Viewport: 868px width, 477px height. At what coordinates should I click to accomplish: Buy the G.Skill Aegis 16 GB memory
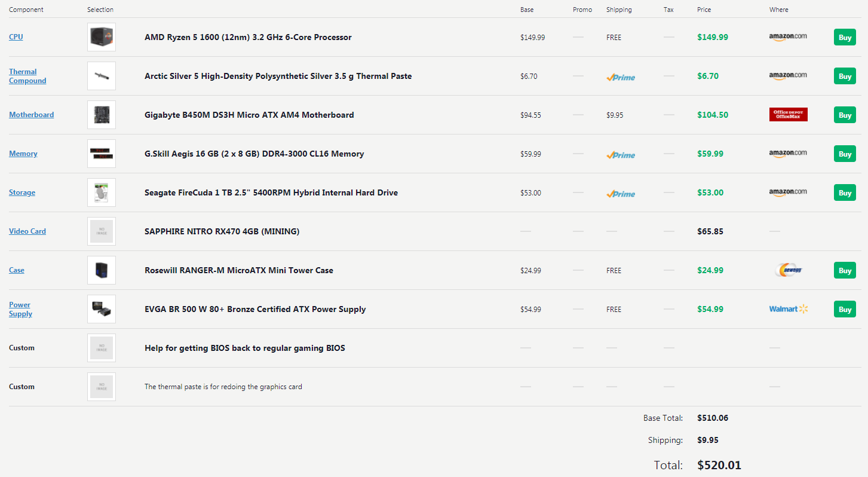(x=845, y=154)
